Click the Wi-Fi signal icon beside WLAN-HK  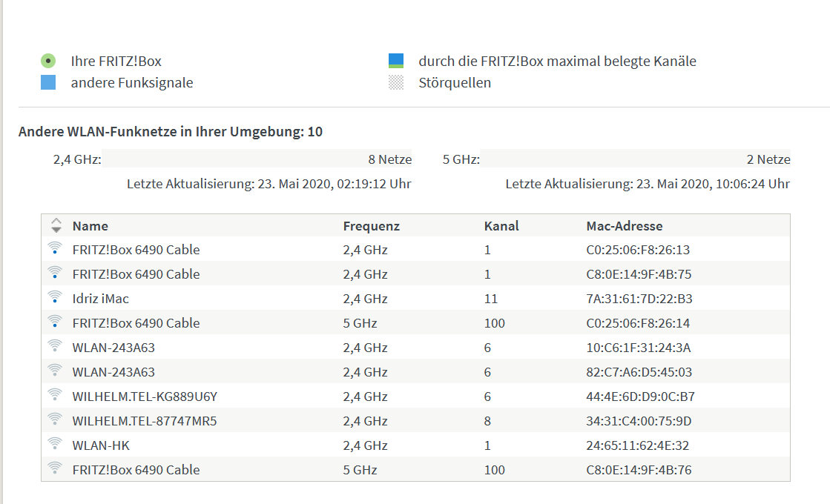tap(54, 445)
